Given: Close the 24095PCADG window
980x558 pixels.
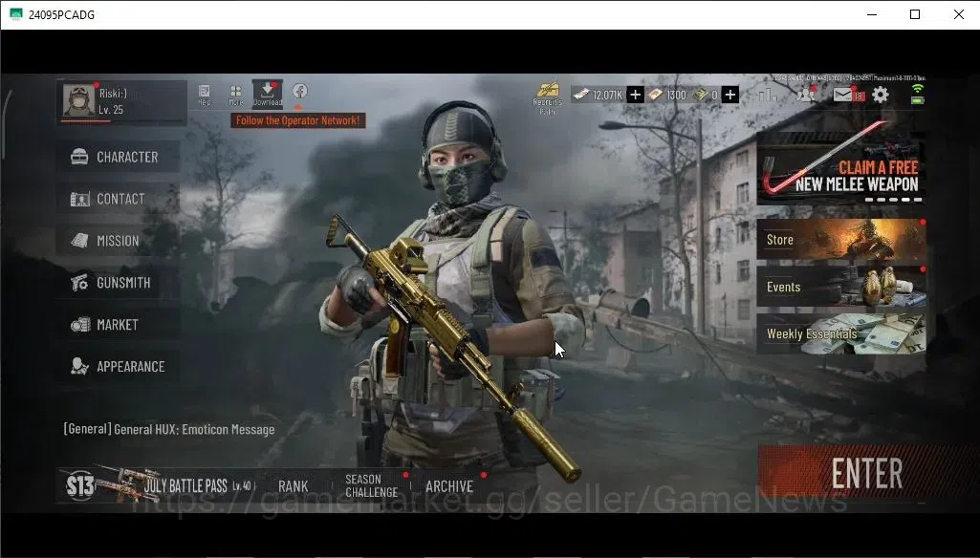Looking at the screenshot, I should (x=959, y=14).
